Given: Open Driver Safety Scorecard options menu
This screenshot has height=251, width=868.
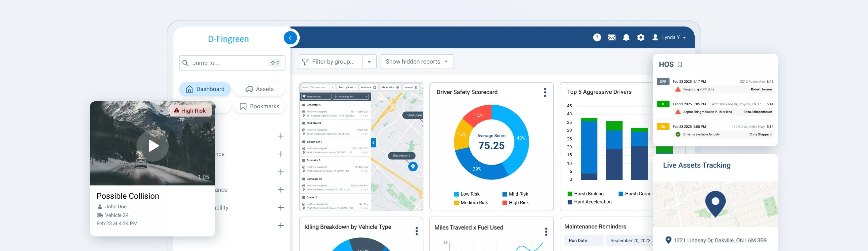Looking at the screenshot, I should (545, 92).
